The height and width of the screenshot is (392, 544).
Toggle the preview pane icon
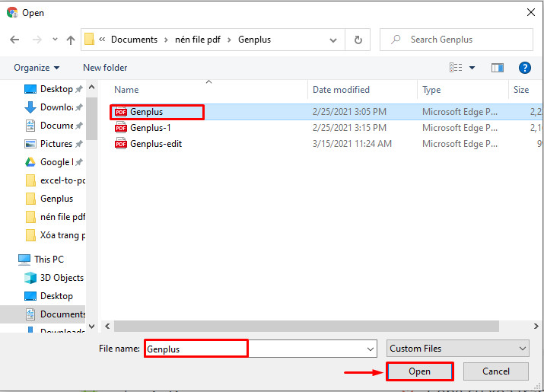tap(498, 68)
